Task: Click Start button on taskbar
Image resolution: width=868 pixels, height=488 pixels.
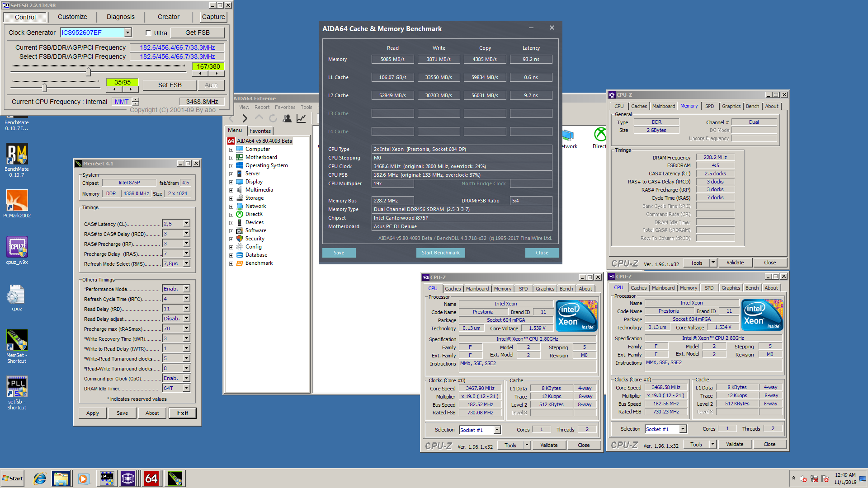Action: 13,479
